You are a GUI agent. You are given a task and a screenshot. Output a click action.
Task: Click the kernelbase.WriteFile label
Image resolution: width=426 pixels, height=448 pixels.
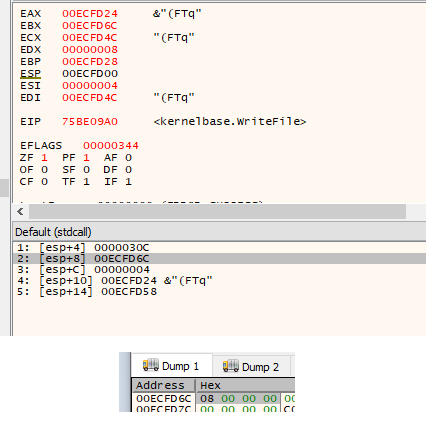click(x=230, y=122)
